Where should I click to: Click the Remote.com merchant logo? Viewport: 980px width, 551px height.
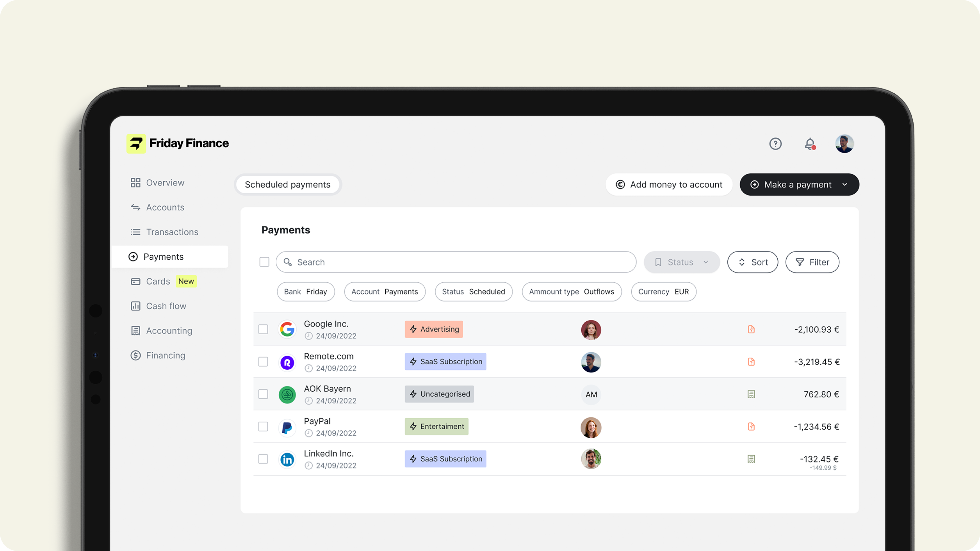[287, 362]
